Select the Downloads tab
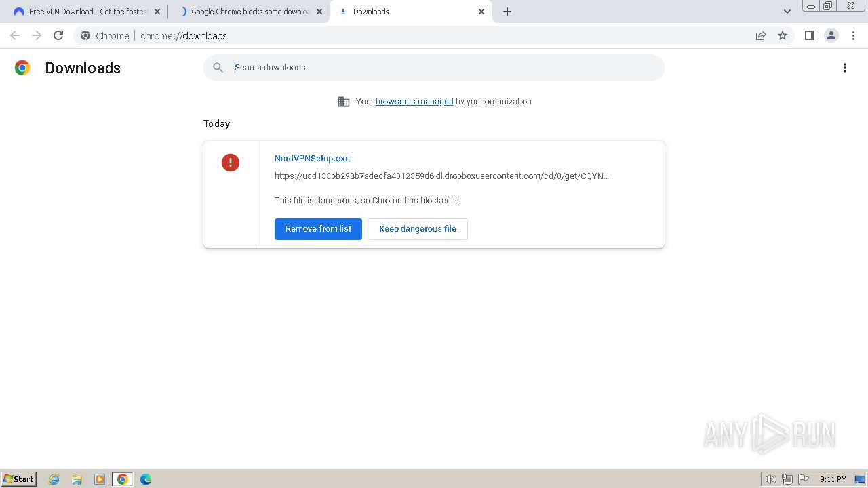The height and width of the screenshot is (488, 868). (x=410, y=12)
